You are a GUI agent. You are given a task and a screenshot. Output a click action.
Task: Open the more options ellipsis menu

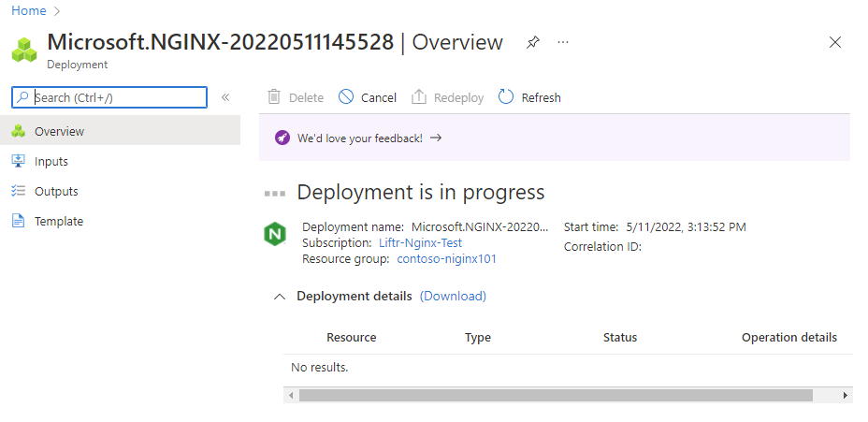pyautogui.click(x=563, y=42)
